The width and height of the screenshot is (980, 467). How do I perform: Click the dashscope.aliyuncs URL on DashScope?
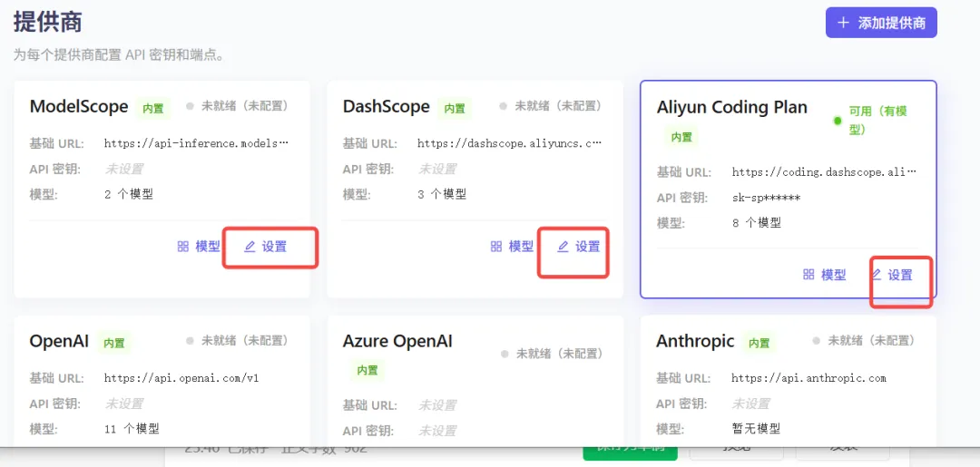coord(510,143)
